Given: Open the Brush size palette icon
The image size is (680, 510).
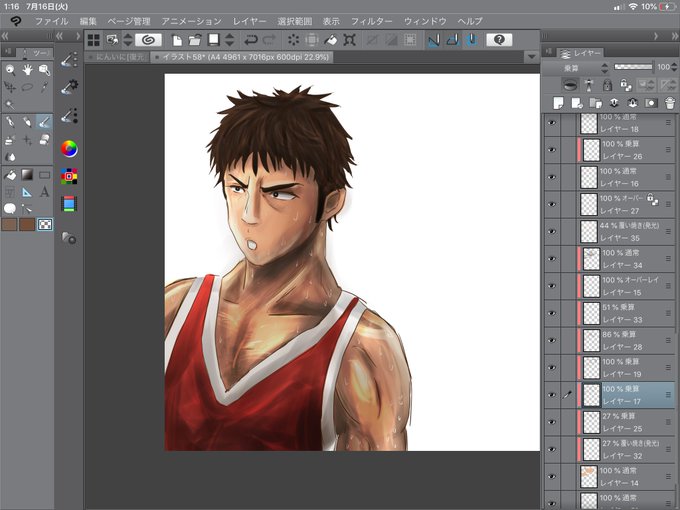Looking at the screenshot, I should [69, 115].
